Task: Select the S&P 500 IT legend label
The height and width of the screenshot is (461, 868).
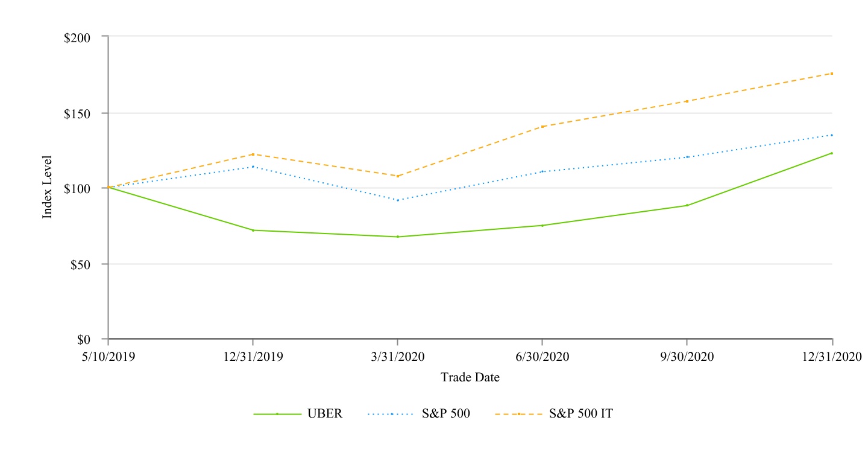Action: (x=581, y=414)
